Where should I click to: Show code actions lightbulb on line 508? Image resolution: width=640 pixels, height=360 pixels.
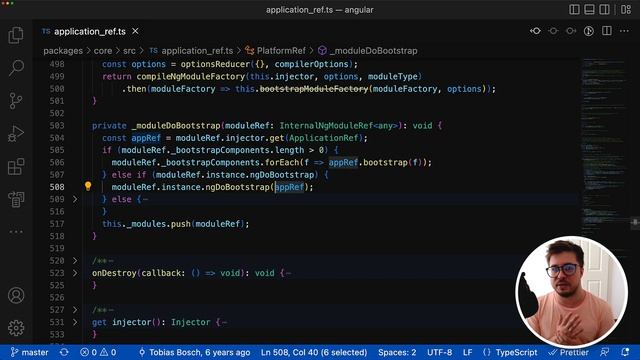88,187
